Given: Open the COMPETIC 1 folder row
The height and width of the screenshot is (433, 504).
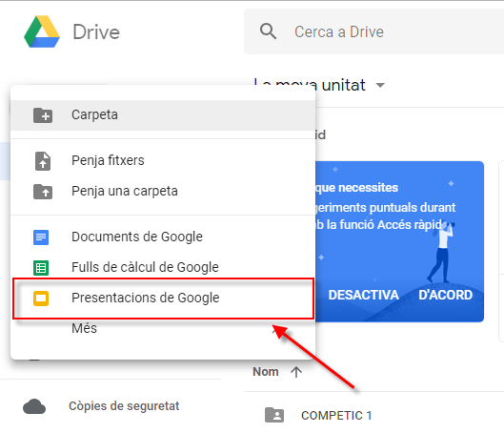Looking at the screenshot, I should coord(374,415).
